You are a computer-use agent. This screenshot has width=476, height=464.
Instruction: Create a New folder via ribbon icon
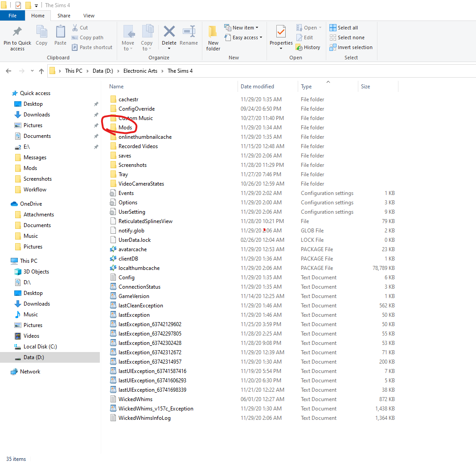213,32
